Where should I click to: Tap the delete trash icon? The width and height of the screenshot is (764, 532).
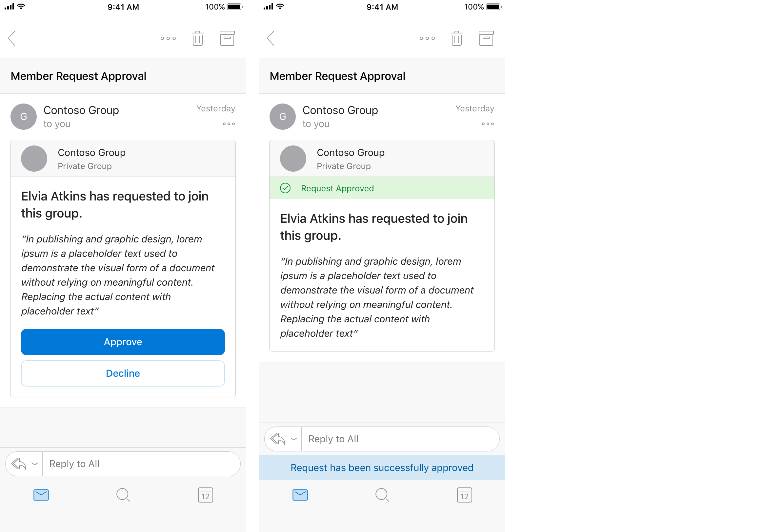coord(198,38)
